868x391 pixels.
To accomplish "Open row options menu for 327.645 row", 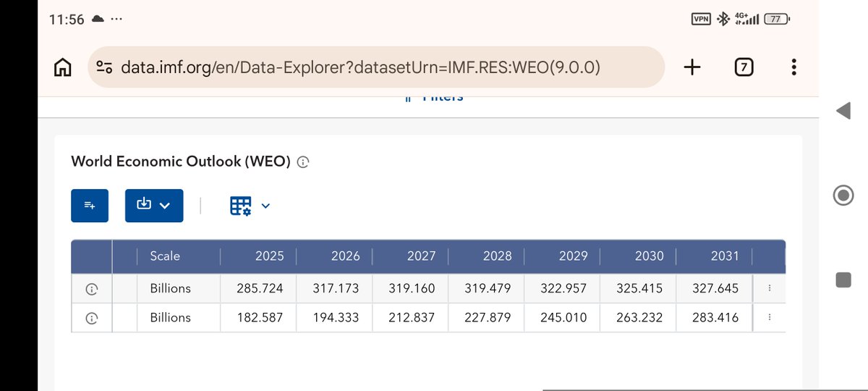I will (769, 288).
